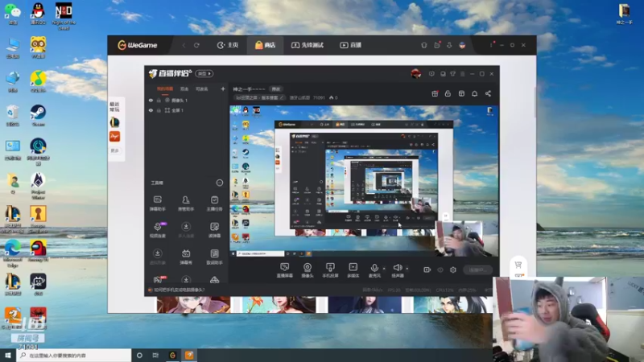Viewport: 644px width, 362px height.
Task: Open WeGame more options with red dot
Action: pos(492,44)
